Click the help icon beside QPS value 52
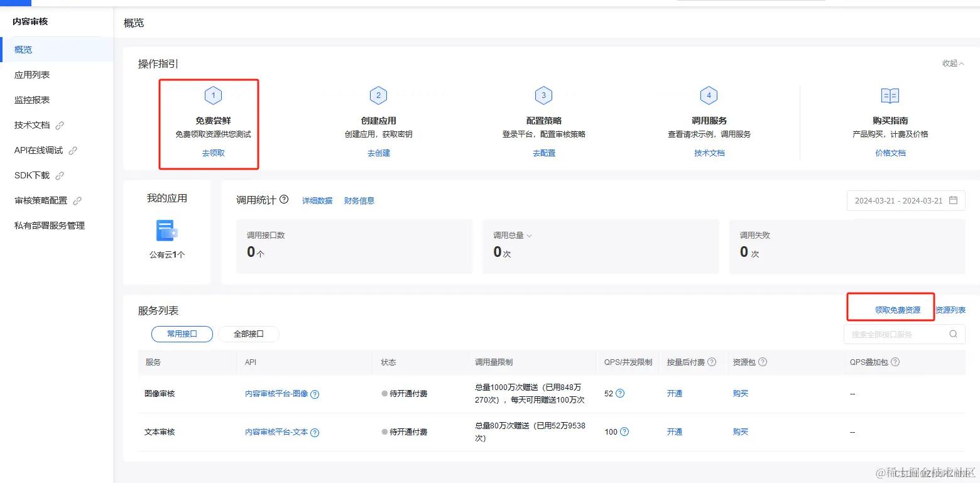The image size is (980, 483). coord(620,394)
